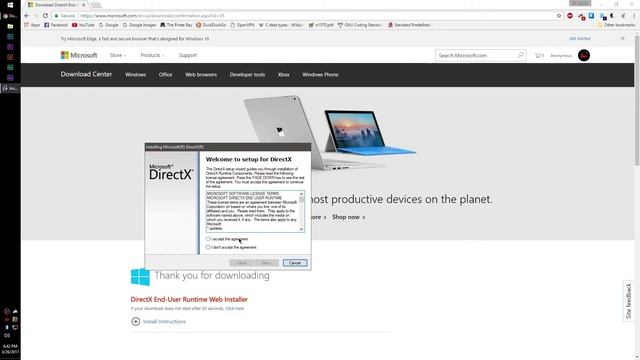Click the Microsoft logo
The width and height of the screenshot is (640, 360).
tap(79, 55)
